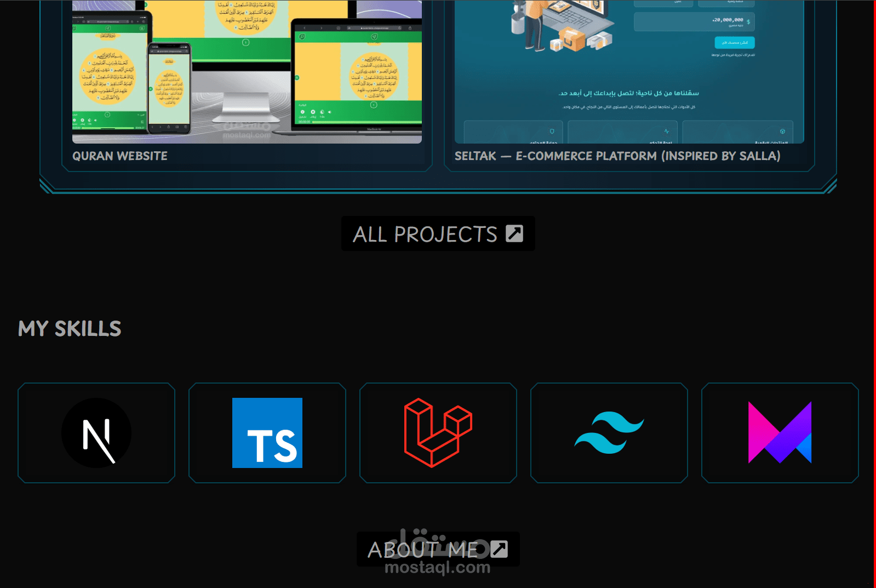
Task: Click the MY SKILLS heading
Action: tap(70, 329)
